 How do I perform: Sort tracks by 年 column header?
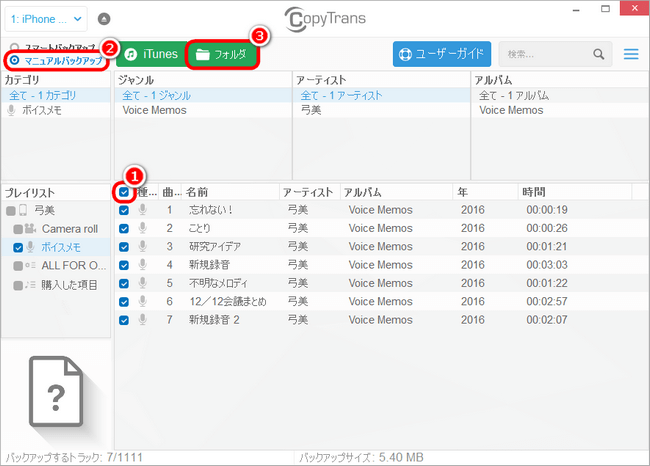[485, 192]
